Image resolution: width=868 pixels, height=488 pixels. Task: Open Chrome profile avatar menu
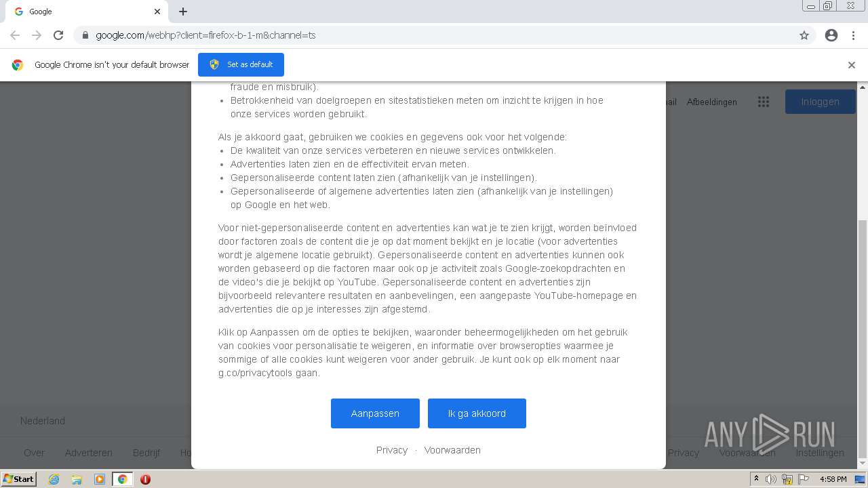[831, 35]
